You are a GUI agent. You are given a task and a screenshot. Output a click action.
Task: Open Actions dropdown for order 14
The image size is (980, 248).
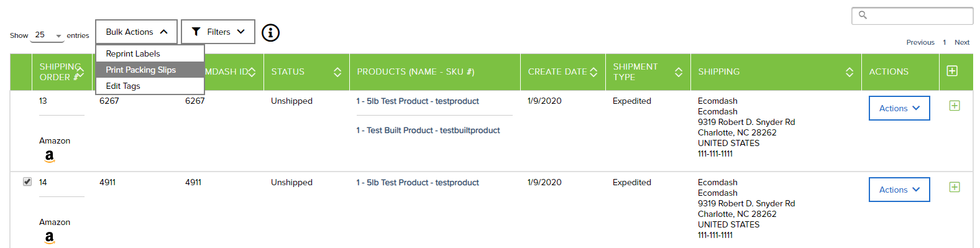[899, 190]
